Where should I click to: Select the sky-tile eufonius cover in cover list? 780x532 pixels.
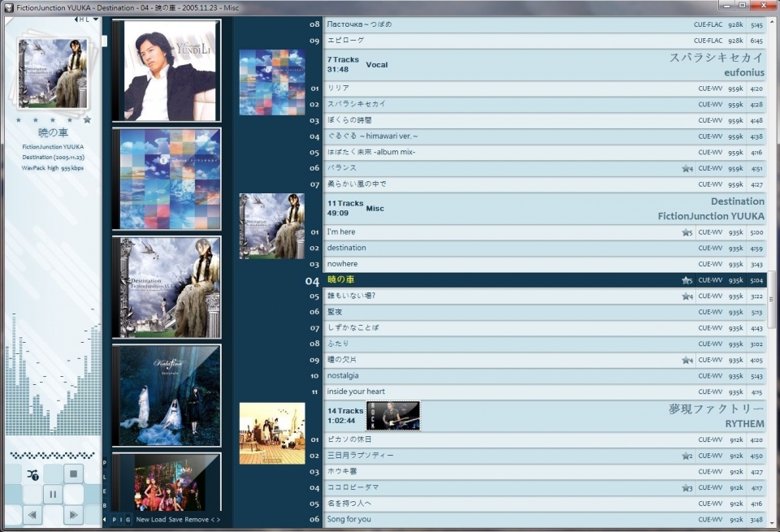coord(167,179)
